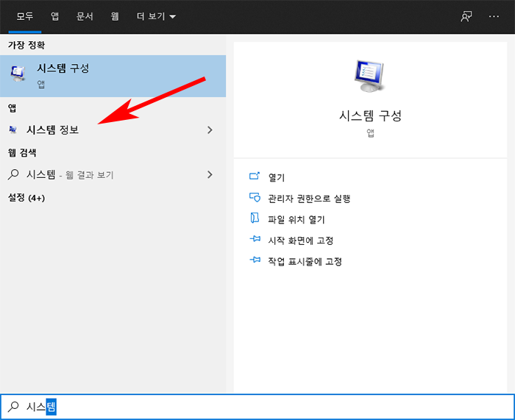
Task: Click the search box containing 시스템
Action: (257, 407)
